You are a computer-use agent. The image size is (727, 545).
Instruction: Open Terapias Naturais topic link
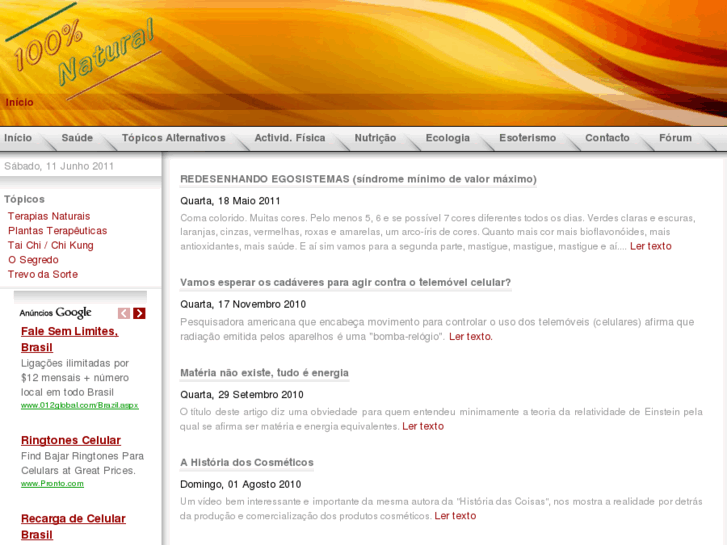pos(49,217)
